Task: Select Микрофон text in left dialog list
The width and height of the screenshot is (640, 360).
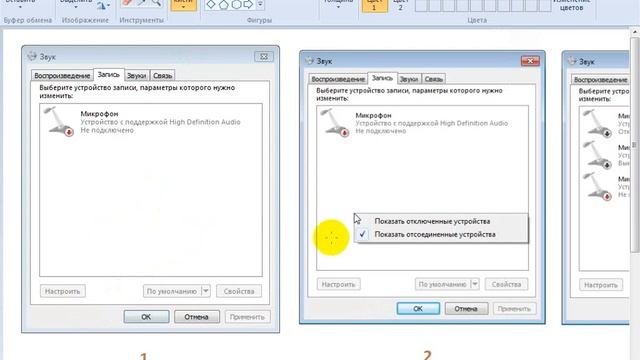Action: click(99, 113)
